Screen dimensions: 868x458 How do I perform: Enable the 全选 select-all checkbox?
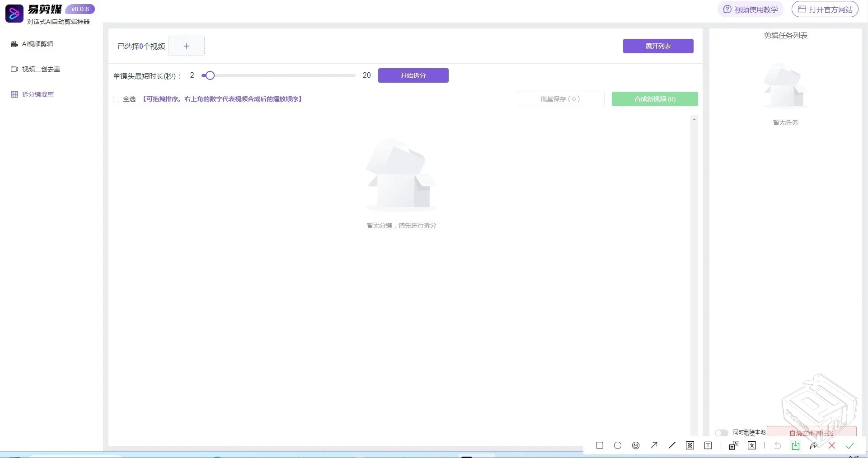[116, 99]
